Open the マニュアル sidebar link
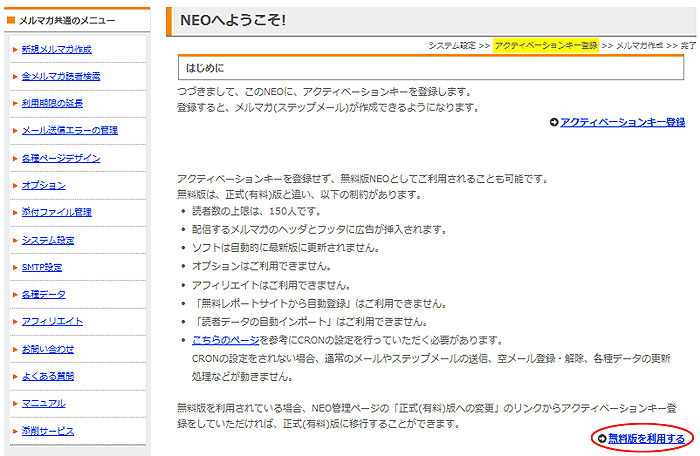 coord(44,403)
